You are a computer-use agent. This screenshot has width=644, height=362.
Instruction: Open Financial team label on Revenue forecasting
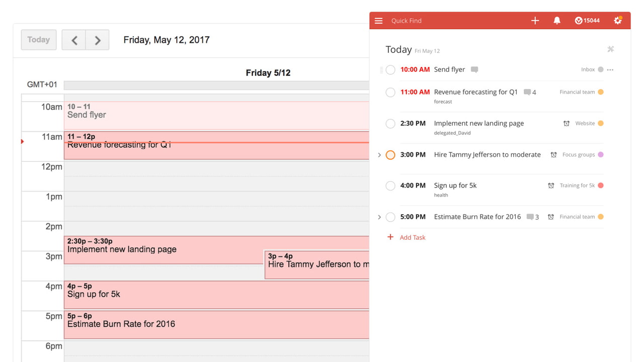coord(577,92)
